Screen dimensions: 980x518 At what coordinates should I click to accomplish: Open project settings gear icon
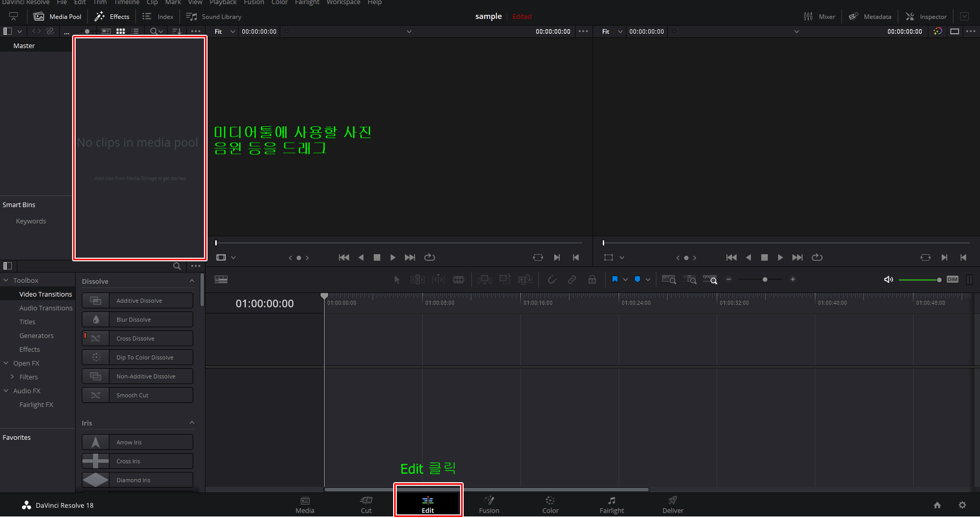click(x=962, y=505)
